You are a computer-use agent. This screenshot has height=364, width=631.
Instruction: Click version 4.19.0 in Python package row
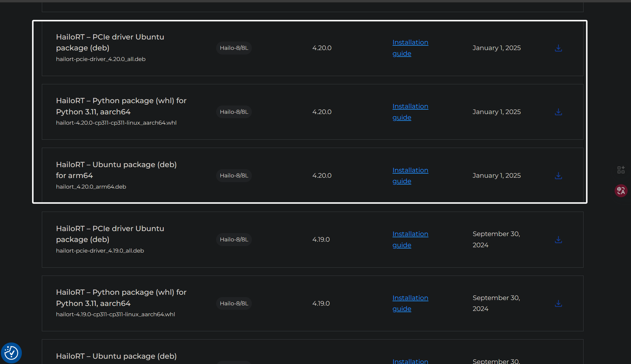point(321,303)
